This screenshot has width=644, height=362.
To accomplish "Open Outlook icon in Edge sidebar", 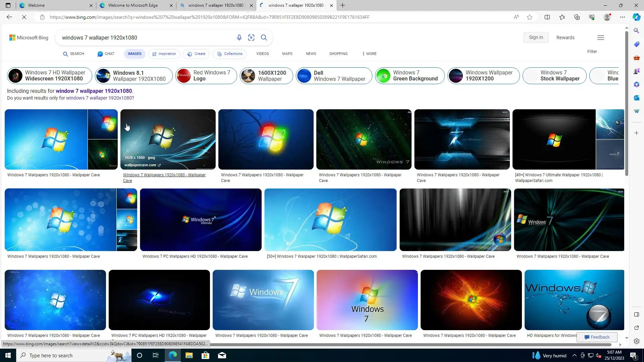I will 636,98.
